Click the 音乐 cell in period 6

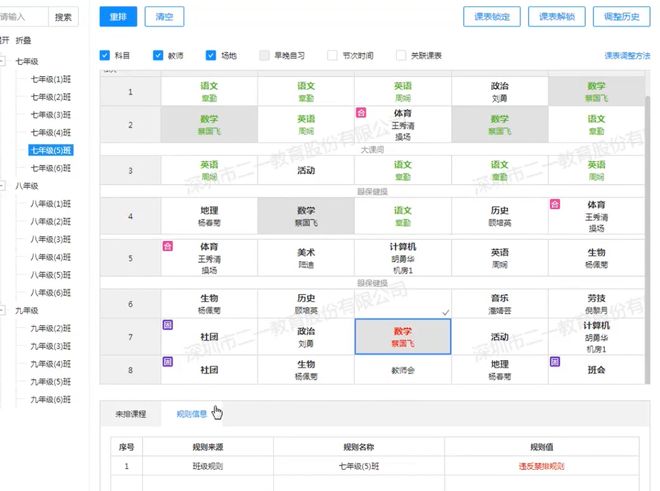click(500, 304)
